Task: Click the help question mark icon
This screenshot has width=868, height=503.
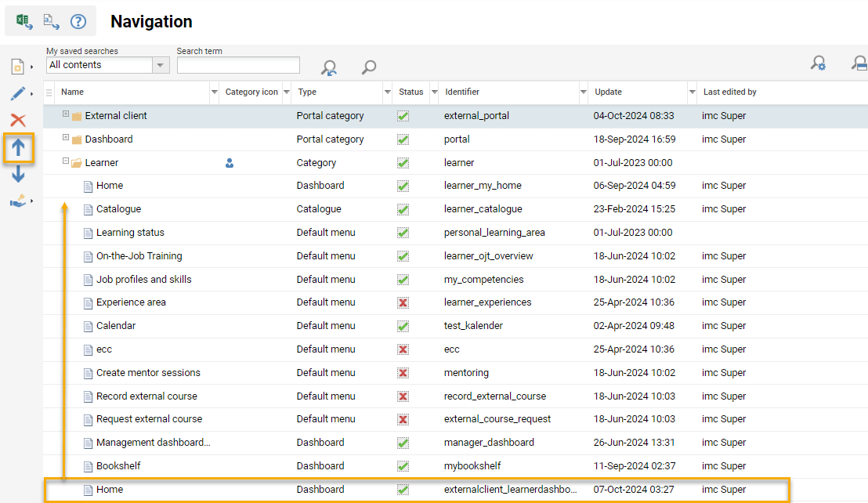Action: coord(78,21)
